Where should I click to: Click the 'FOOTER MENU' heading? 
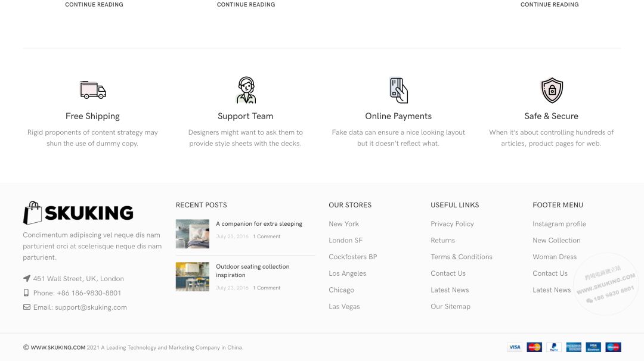coord(558,205)
